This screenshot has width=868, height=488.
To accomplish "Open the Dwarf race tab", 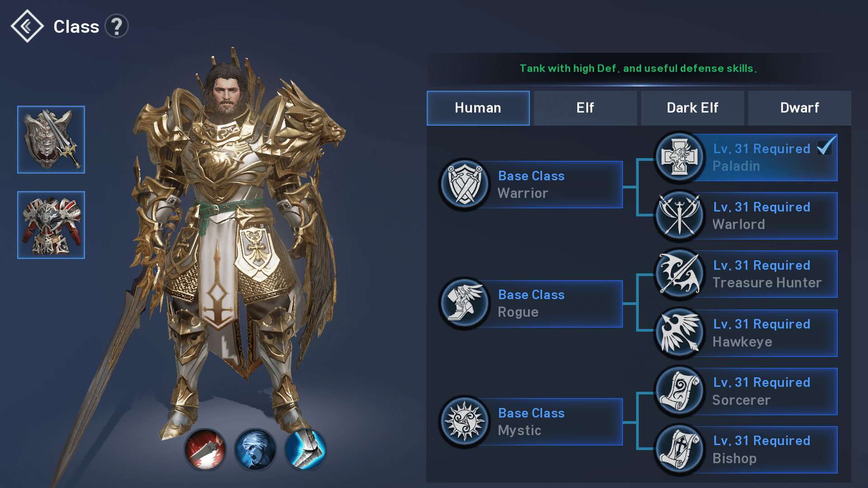I will click(799, 108).
